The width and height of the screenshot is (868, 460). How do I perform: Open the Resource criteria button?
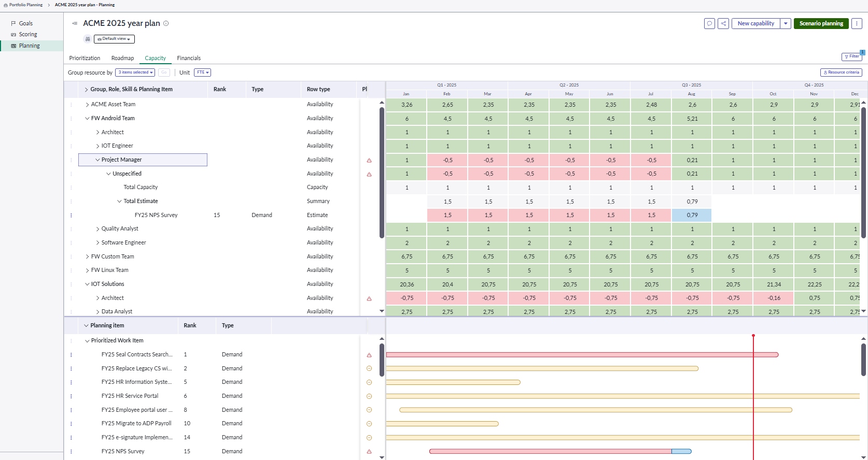pos(841,73)
